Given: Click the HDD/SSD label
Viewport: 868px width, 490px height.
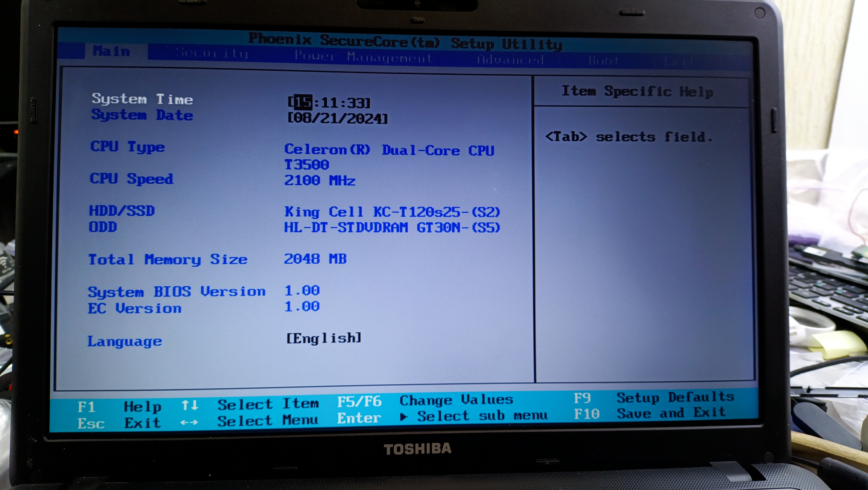Looking at the screenshot, I should pyautogui.click(x=122, y=211).
